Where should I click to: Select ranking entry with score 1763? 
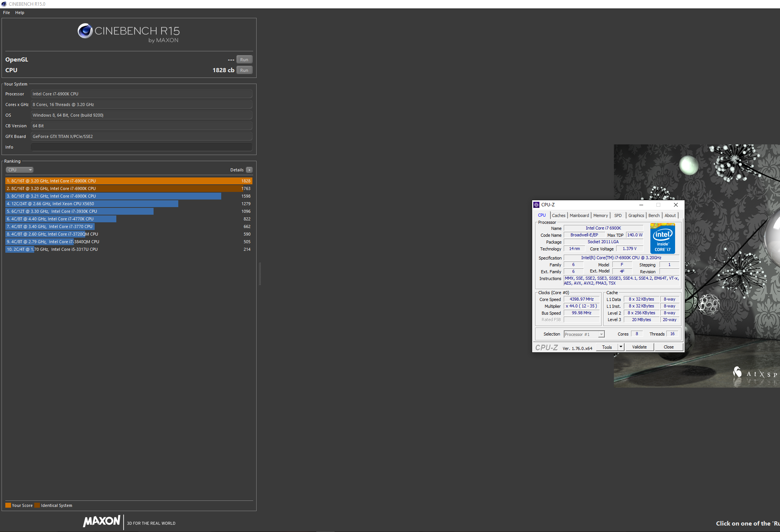pyautogui.click(x=129, y=188)
